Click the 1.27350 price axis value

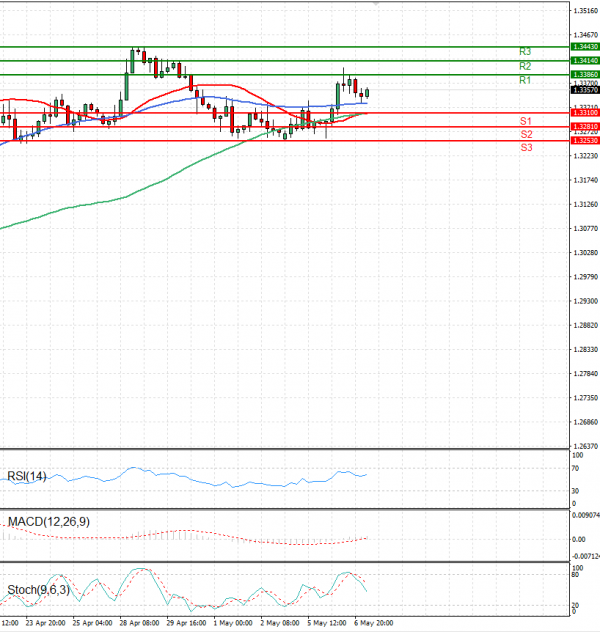click(586, 398)
